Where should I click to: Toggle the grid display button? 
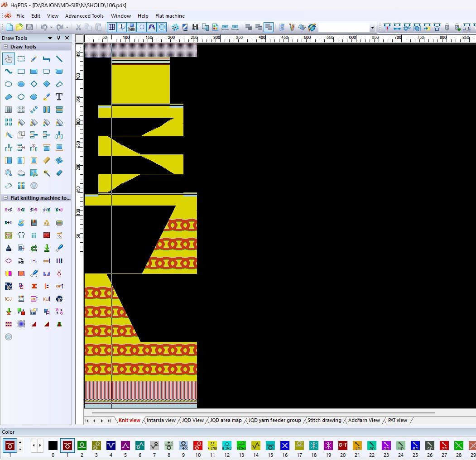click(111, 27)
